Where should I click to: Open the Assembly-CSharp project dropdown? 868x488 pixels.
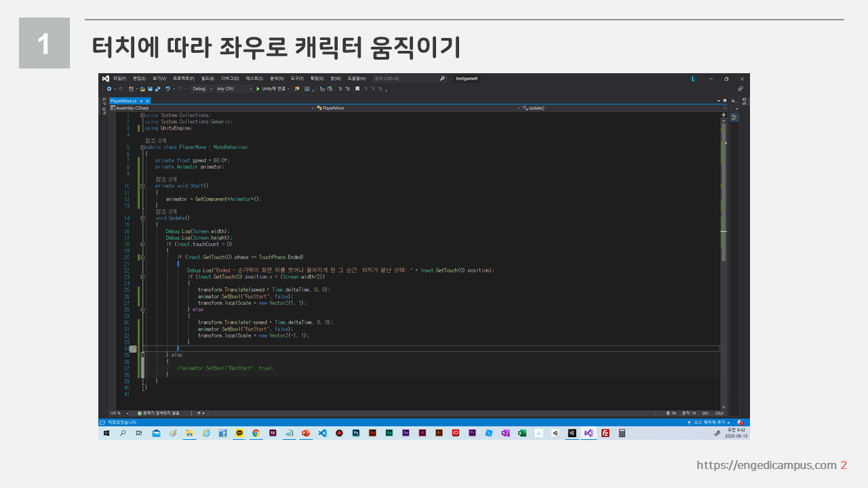(x=212, y=108)
